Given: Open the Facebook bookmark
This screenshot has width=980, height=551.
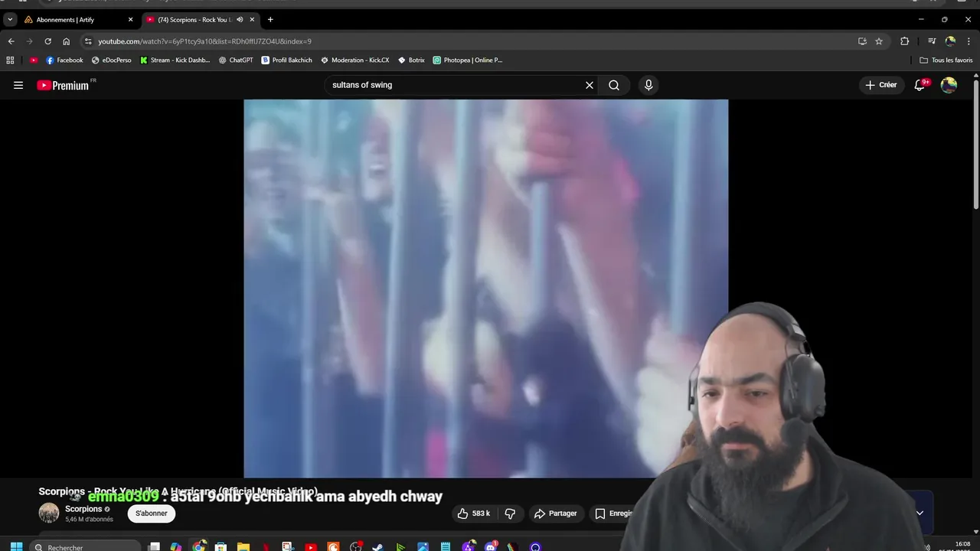Looking at the screenshot, I should (x=64, y=60).
